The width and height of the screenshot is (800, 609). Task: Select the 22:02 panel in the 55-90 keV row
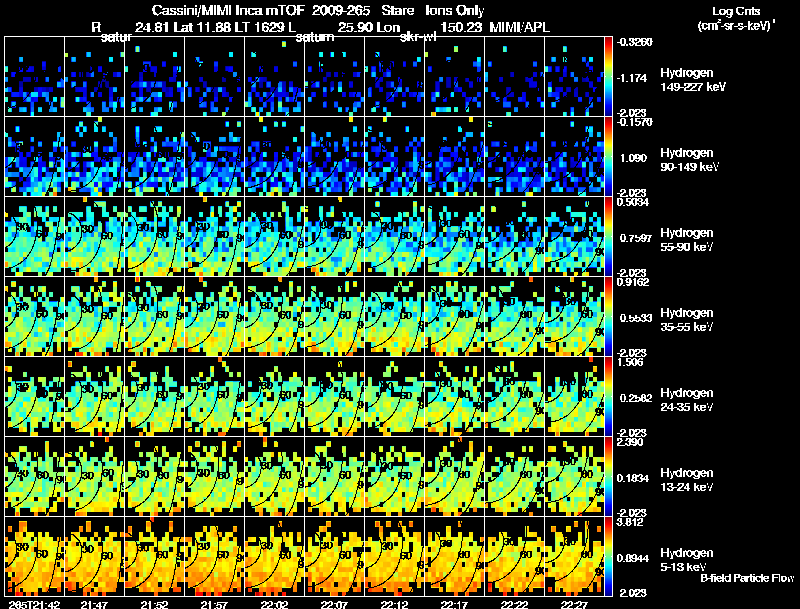pyautogui.click(x=274, y=237)
